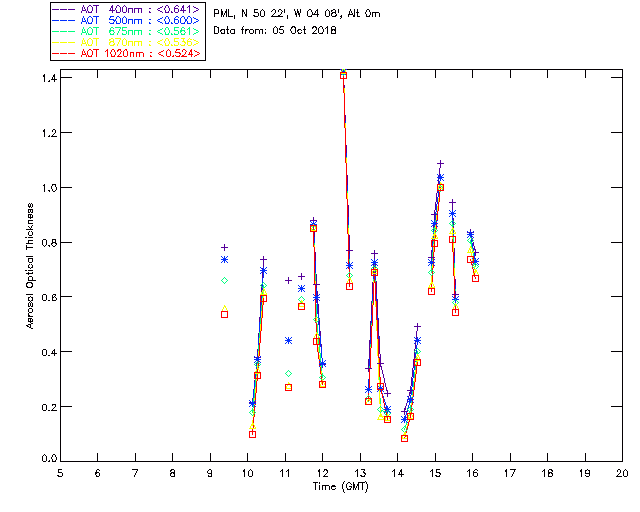The width and height of the screenshot is (640, 512).
Task: Click the red square peak marker at 1.4
Action: pos(343,75)
